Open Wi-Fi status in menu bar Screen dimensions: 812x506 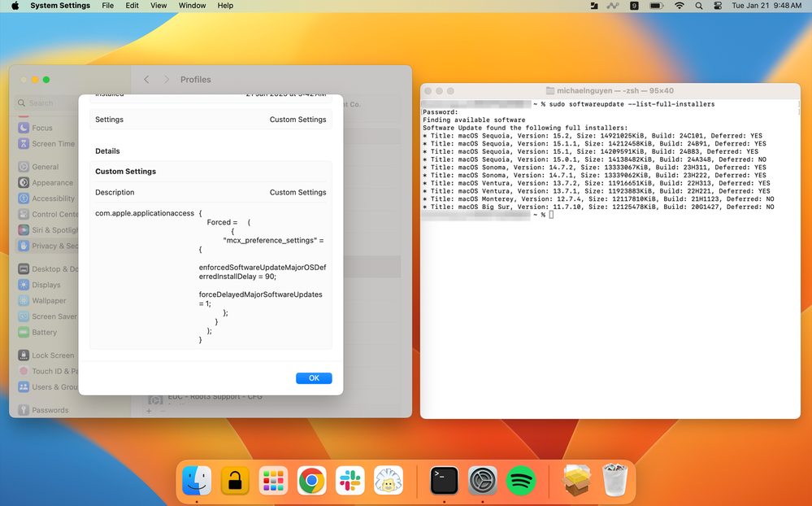(680, 6)
